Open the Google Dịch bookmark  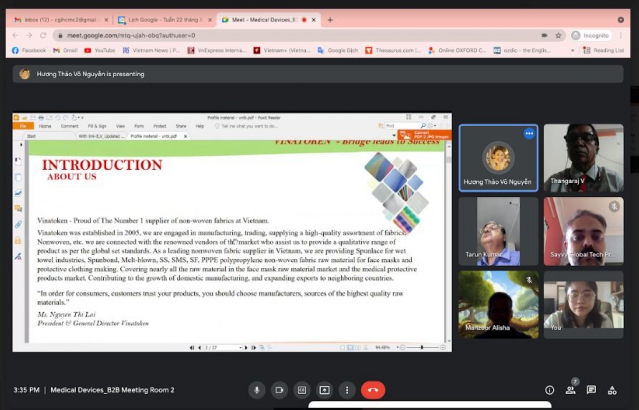[338, 50]
